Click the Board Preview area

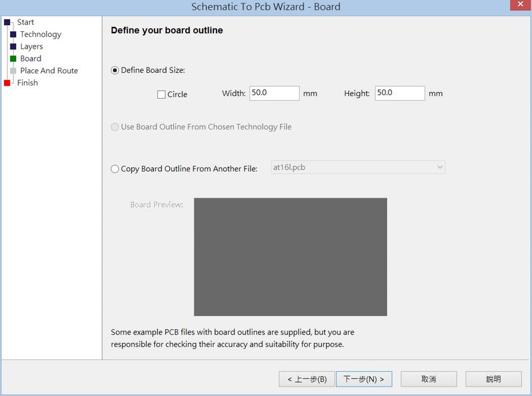click(291, 257)
